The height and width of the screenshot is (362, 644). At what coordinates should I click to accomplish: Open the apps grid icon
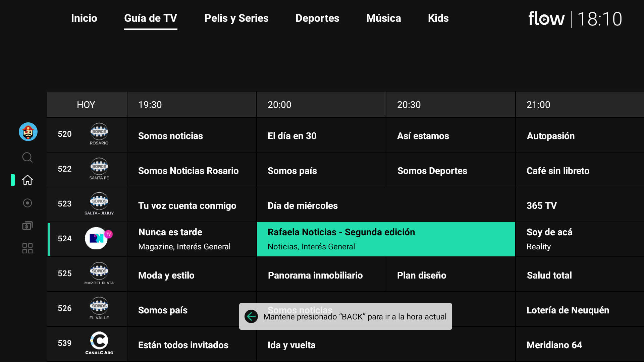pyautogui.click(x=28, y=248)
